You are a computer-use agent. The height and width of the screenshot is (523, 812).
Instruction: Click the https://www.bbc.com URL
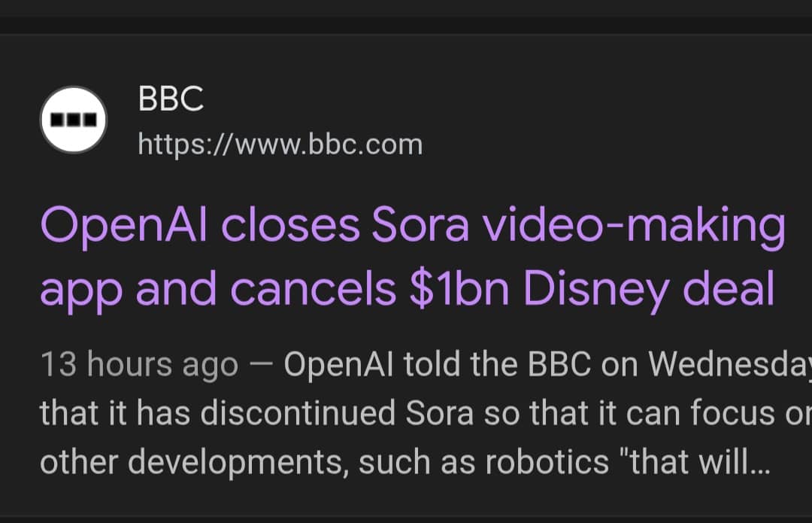[x=280, y=144]
